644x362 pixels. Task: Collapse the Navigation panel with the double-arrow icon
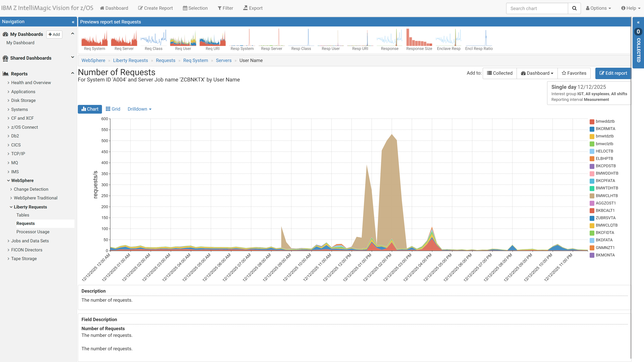pyautogui.click(x=73, y=22)
